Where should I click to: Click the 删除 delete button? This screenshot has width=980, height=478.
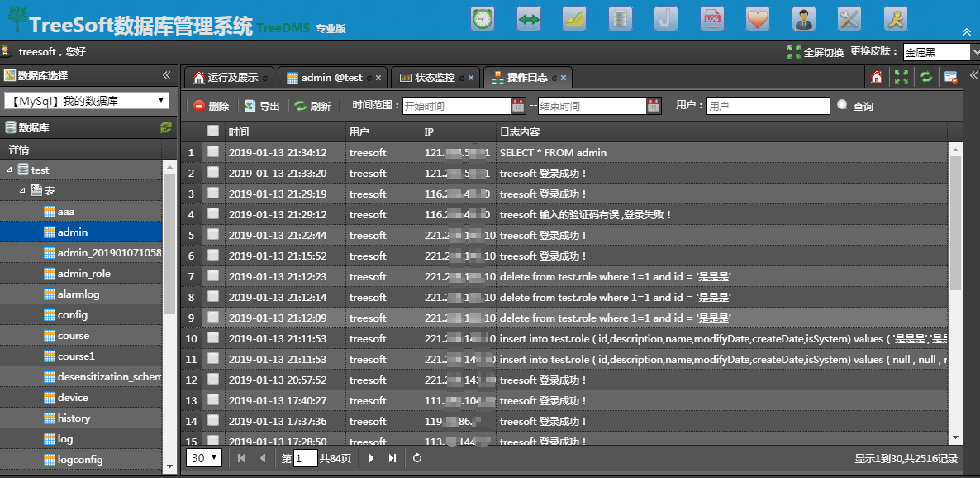(x=212, y=107)
